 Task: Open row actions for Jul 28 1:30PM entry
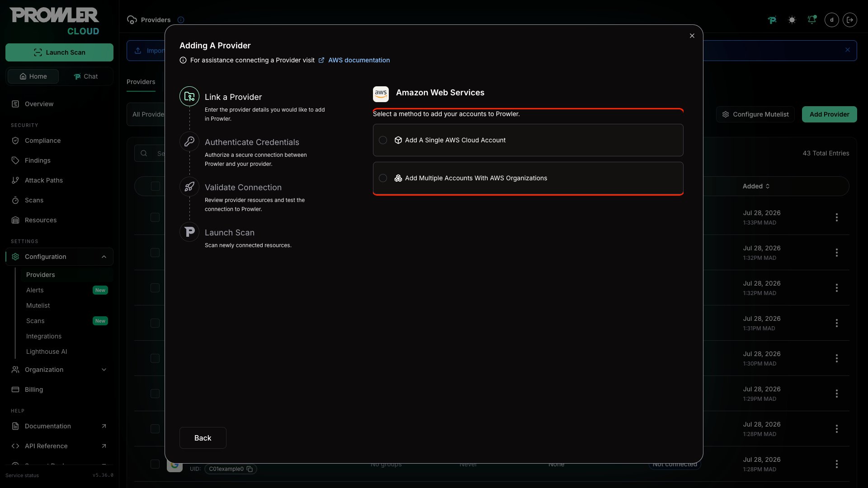(x=837, y=358)
